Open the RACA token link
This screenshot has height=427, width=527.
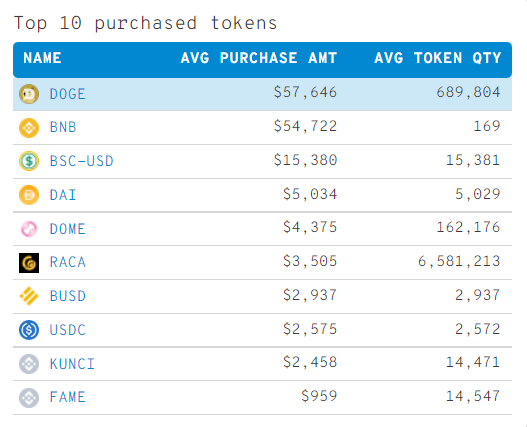click(68, 262)
